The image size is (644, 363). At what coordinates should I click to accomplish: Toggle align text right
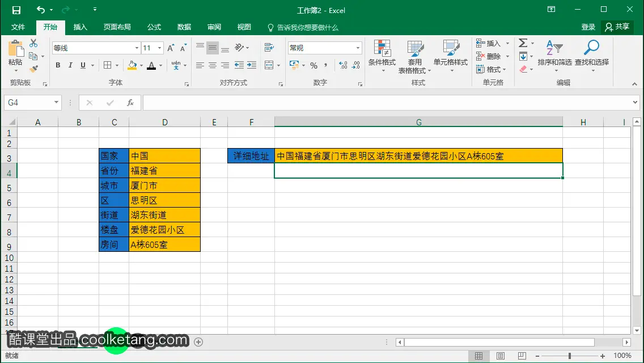coord(225,65)
